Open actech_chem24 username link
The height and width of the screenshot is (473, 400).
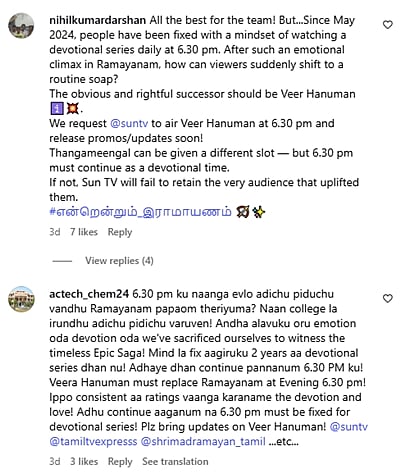89,294
